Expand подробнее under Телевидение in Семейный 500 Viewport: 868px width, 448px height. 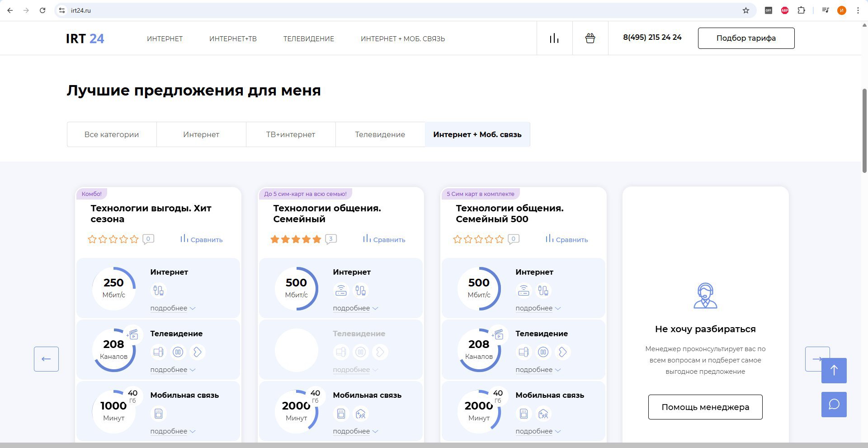pos(538,370)
